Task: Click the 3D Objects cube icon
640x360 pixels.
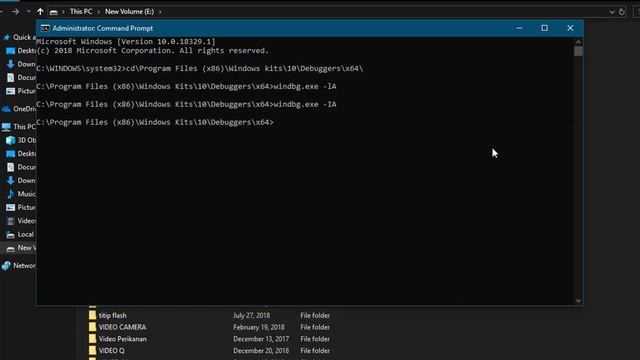Action: click(10, 140)
